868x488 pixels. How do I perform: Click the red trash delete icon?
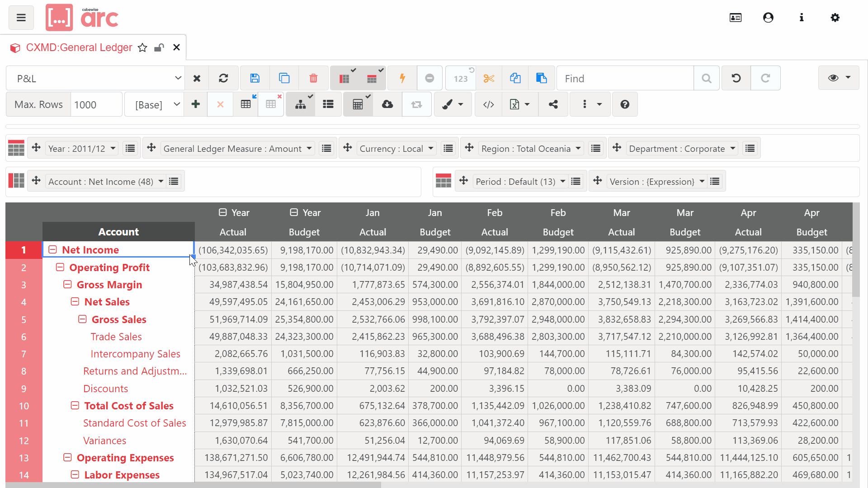pyautogui.click(x=313, y=78)
